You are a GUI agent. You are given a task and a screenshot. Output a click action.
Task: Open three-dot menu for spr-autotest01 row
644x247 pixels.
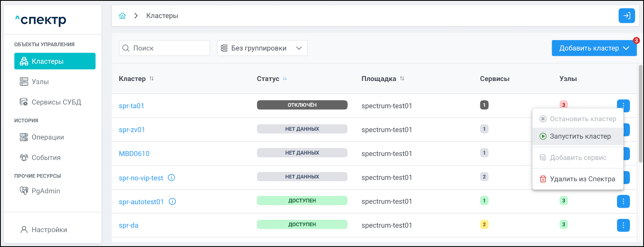(623, 201)
